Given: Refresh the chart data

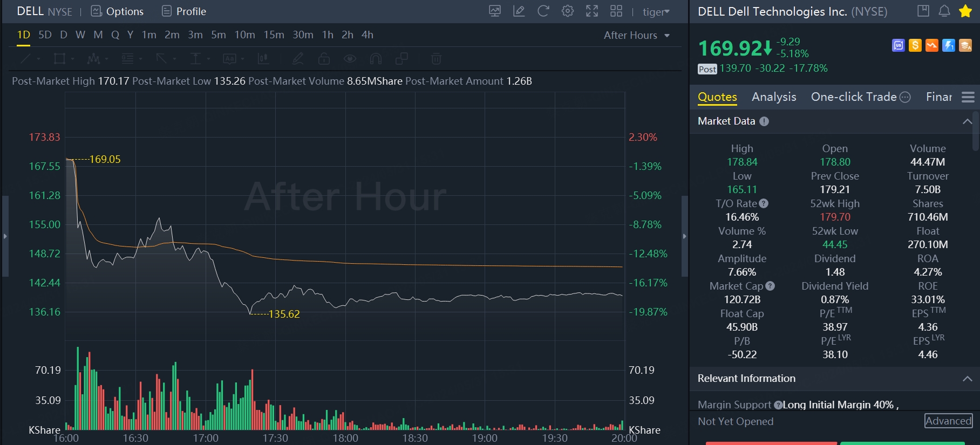Looking at the screenshot, I should pos(543,11).
